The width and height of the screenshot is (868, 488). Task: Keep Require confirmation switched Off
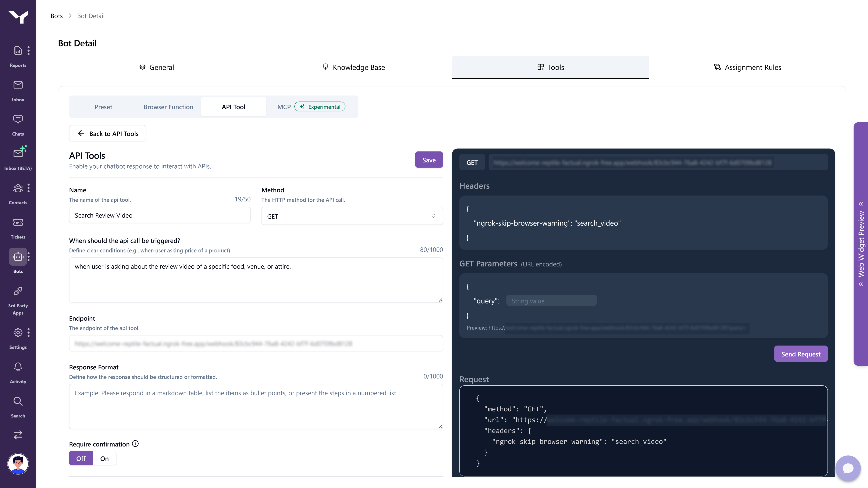click(x=81, y=458)
